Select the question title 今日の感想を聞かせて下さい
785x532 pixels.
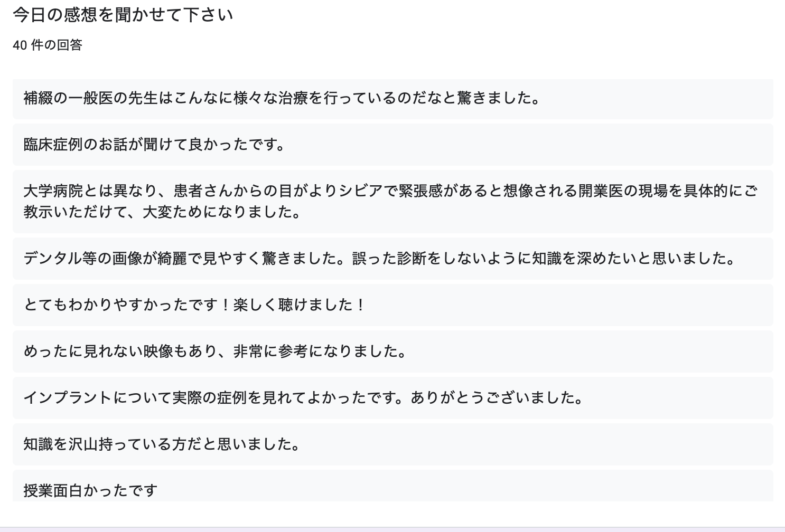(123, 15)
